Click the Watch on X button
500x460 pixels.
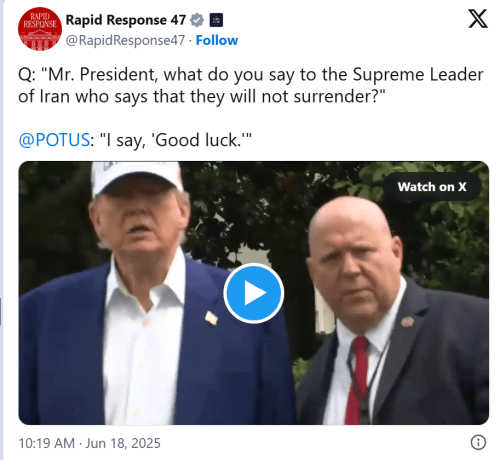pyautogui.click(x=432, y=187)
